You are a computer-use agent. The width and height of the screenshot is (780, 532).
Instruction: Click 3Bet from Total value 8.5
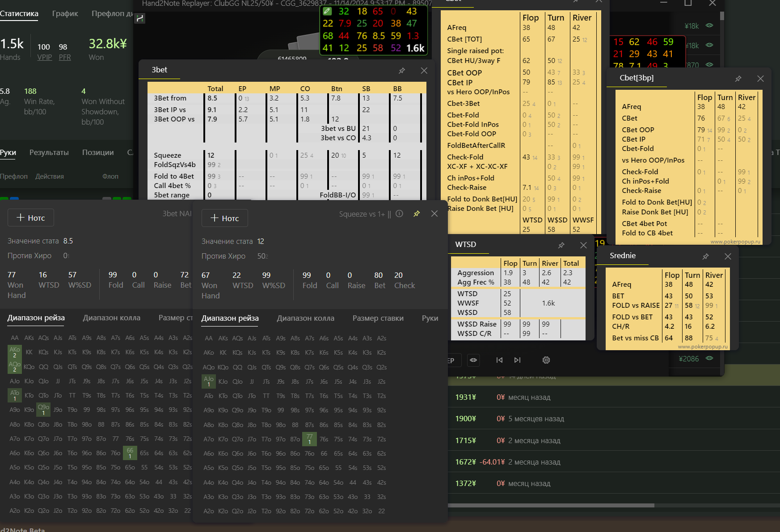point(212,98)
